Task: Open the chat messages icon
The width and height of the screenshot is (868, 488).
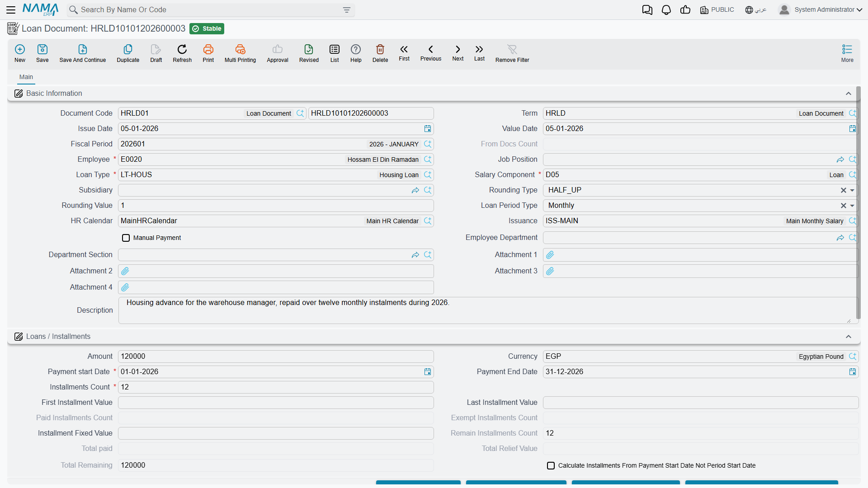Action: 647,10
